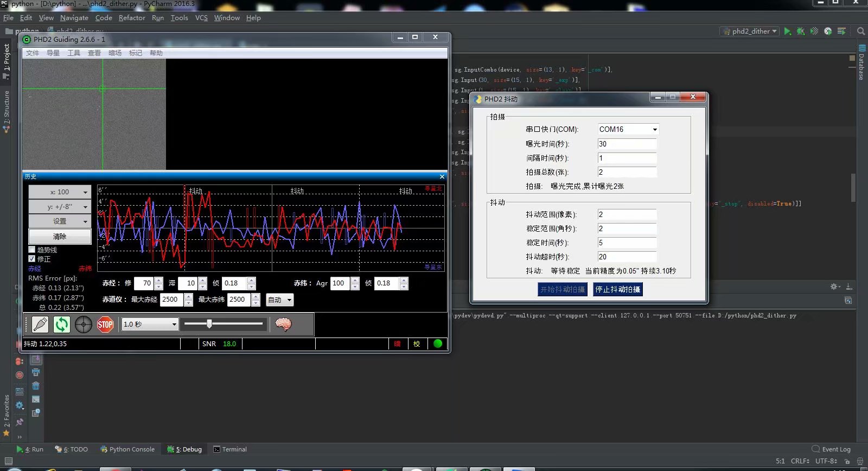Toggle the 趋势线 checkbox

[x=32, y=250]
